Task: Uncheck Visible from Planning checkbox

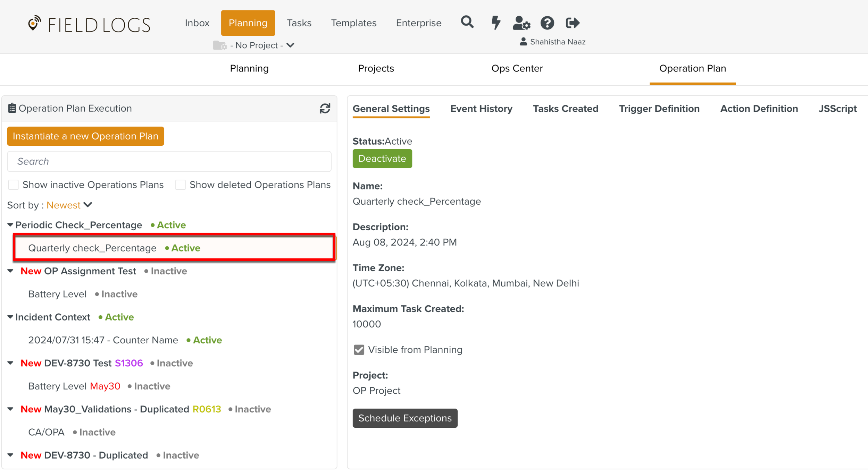Action: (x=359, y=350)
